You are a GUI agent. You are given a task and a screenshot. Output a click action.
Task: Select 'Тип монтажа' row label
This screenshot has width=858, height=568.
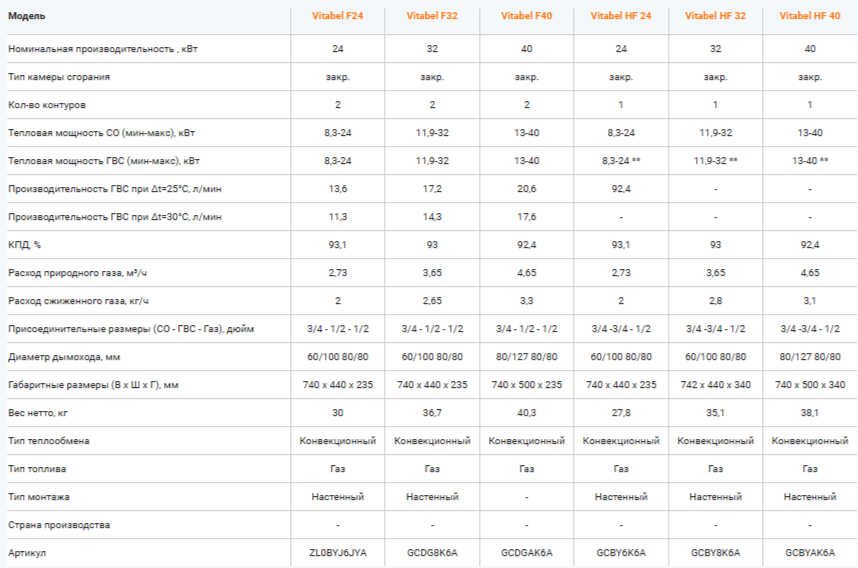(x=39, y=497)
